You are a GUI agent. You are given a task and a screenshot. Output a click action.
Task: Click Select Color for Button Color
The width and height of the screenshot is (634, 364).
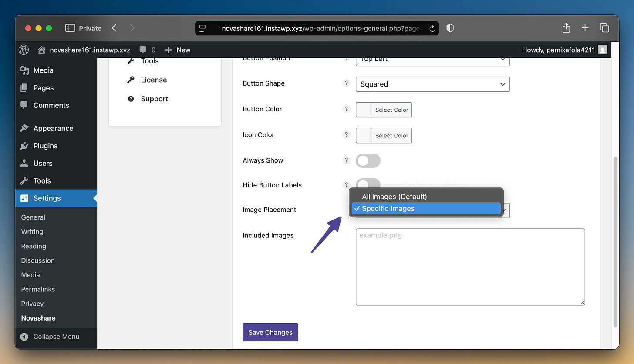coord(392,110)
